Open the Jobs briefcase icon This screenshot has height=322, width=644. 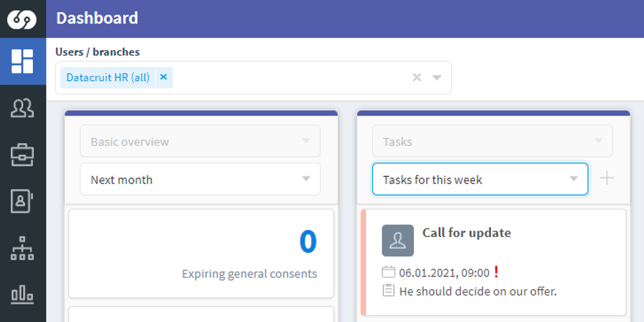[23, 155]
